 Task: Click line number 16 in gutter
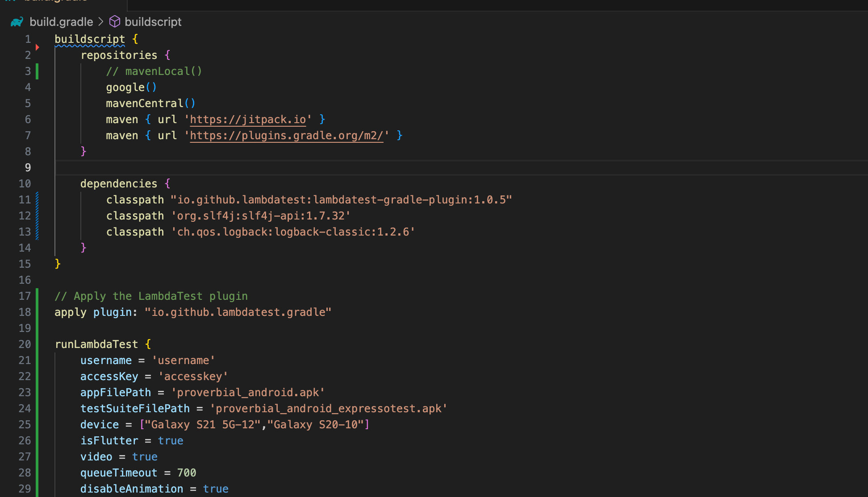25,280
